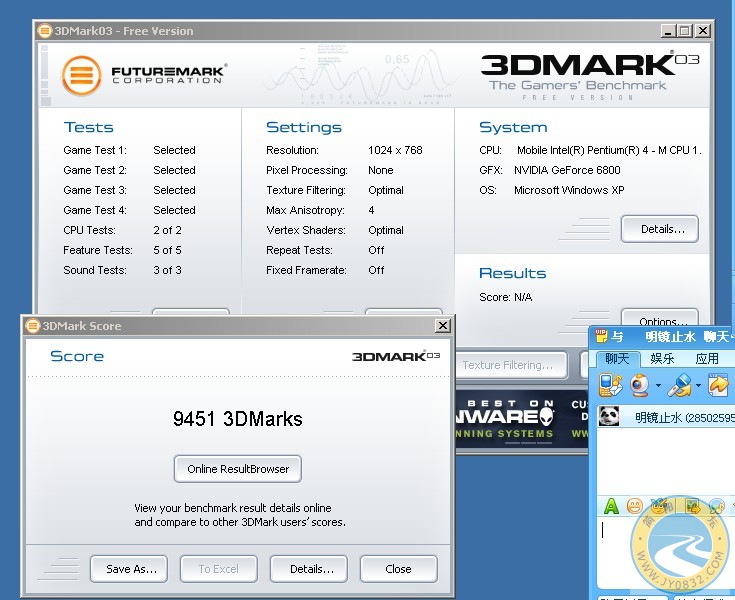Click the Options... button under Results
Image resolution: width=735 pixels, height=600 pixels.
(x=660, y=318)
